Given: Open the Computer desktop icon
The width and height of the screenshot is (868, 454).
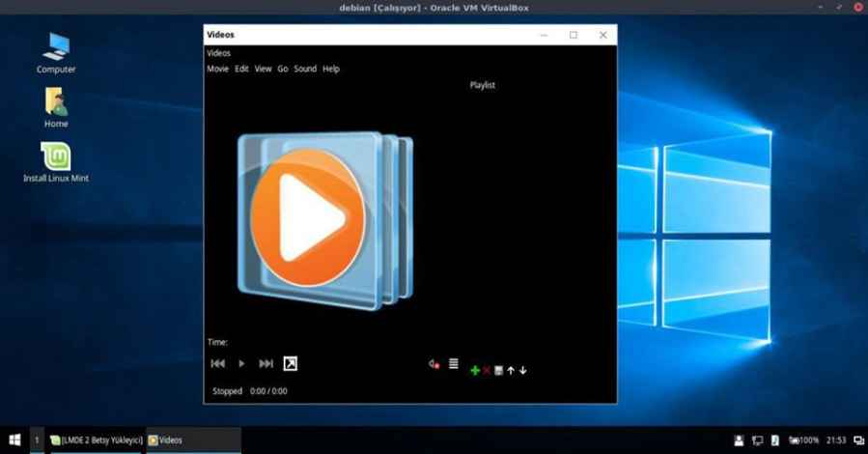Looking at the screenshot, I should point(56,53).
